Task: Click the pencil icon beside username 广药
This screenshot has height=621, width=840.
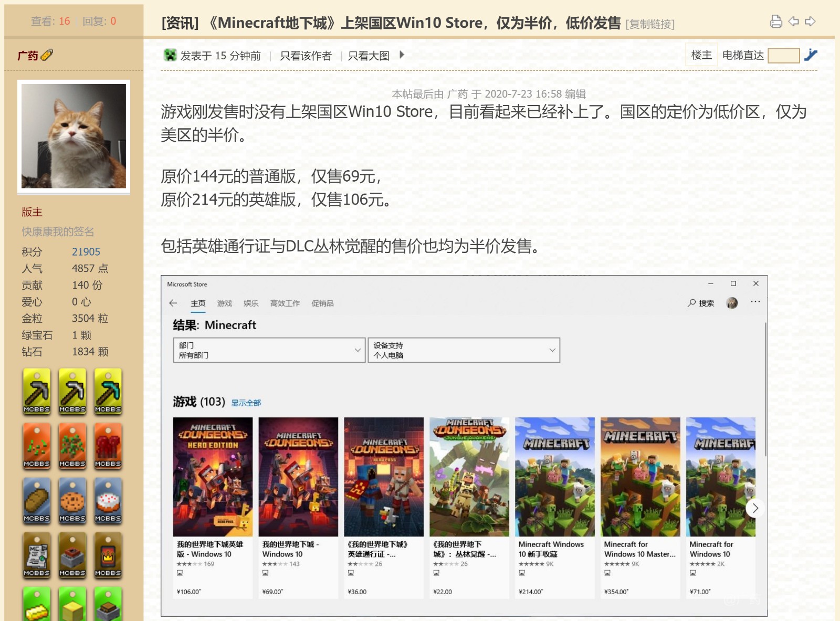Action: pos(47,55)
